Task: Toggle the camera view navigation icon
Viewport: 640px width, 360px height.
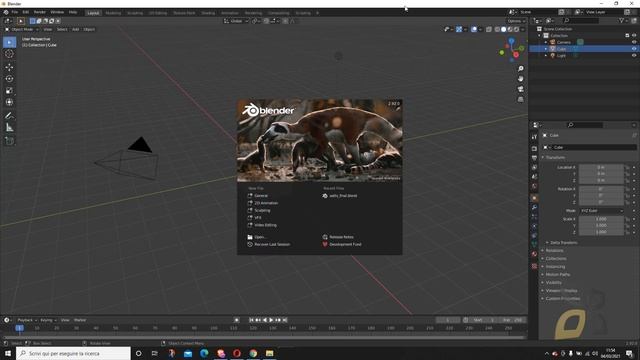Action: pyautogui.click(x=520, y=89)
